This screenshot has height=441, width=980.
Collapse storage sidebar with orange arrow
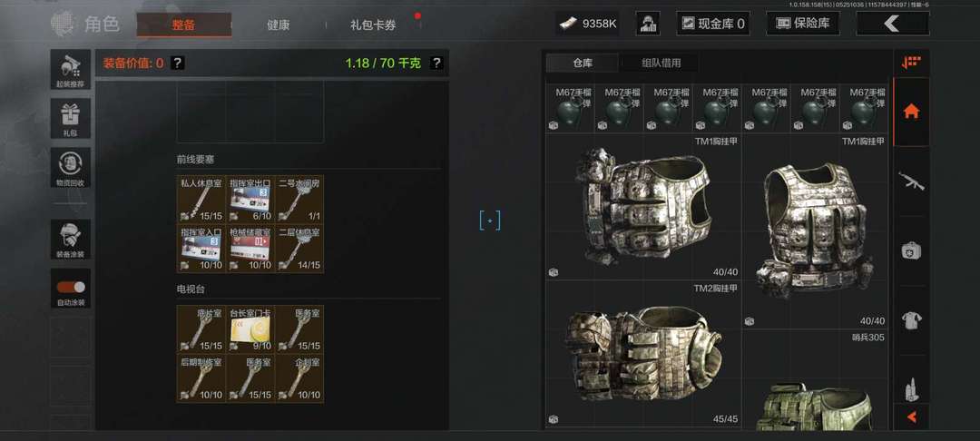click(x=911, y=416)
